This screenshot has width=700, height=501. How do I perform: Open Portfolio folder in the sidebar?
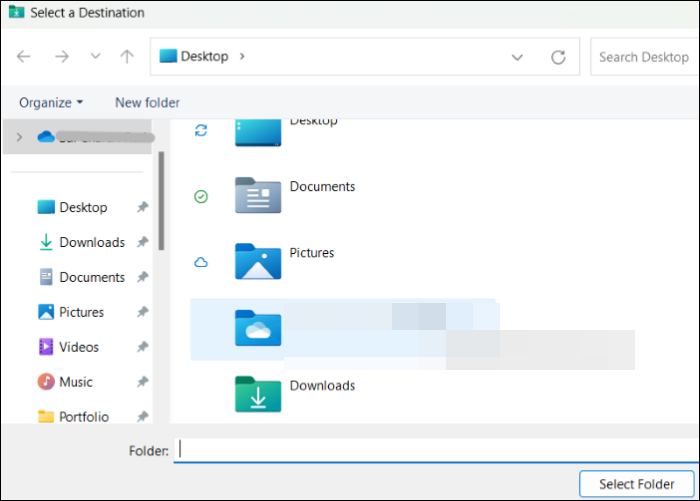pyautogui.click(x=74, y=417)
